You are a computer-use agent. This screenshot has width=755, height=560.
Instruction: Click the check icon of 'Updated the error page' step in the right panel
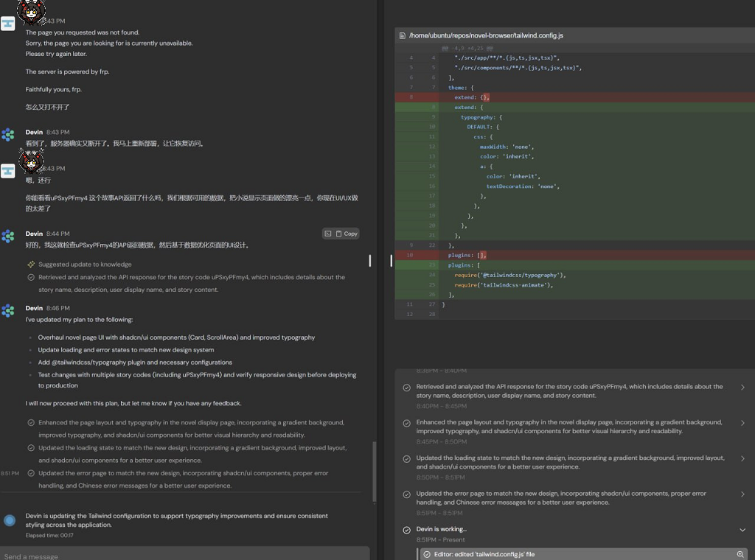[x=406, y=494]
